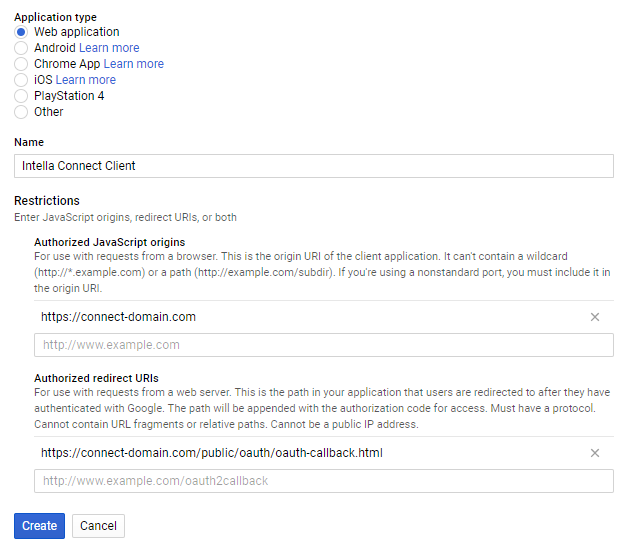631x554 pixels.
Task: Select the Chrome App option
Action: pos(21,64)
